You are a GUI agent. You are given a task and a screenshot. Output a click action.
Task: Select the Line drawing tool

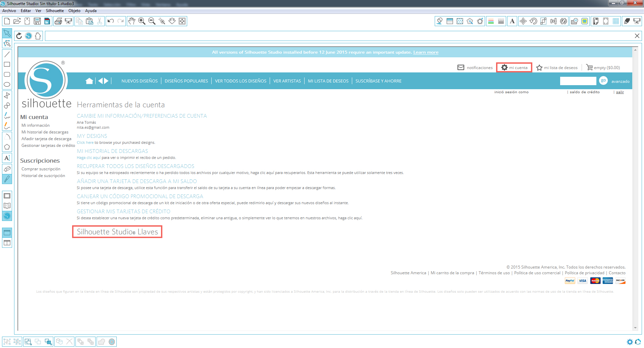coord(7,54)
